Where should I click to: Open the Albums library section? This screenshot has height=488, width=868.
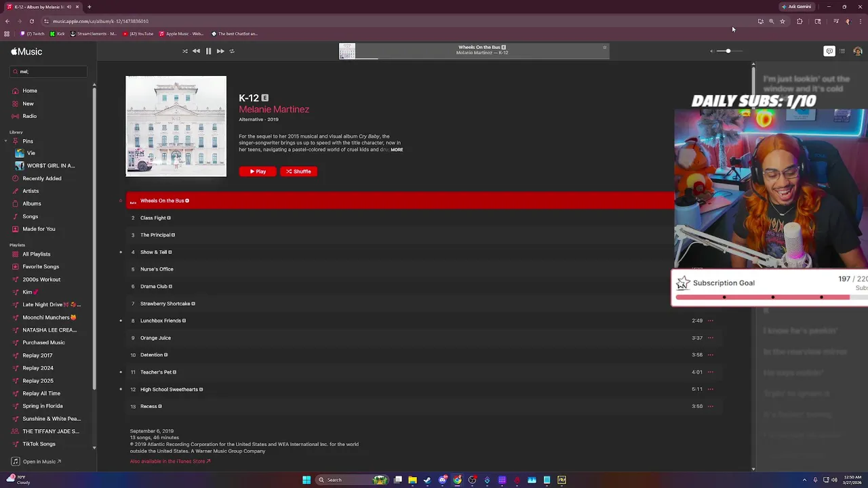pos(31,203)
